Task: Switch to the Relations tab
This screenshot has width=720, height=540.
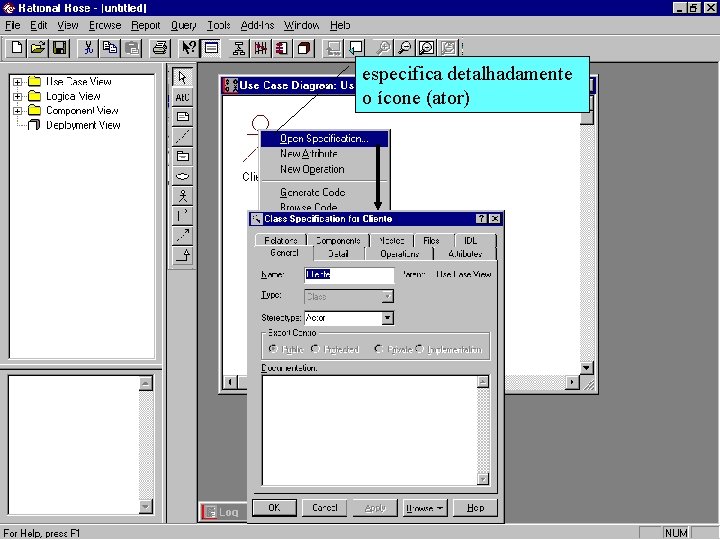Action: click(x=281, y=240)
